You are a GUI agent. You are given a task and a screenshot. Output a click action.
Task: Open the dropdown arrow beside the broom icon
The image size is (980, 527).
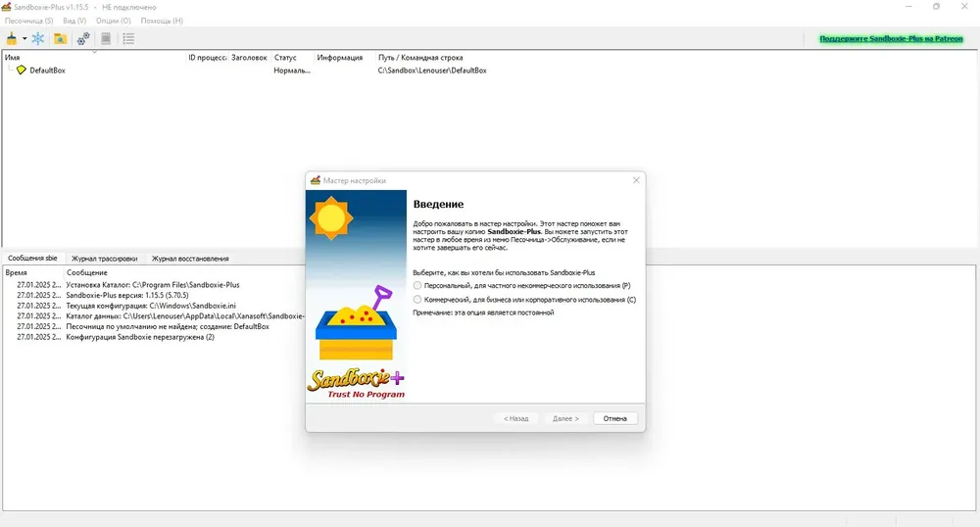(x=24, y=39)
